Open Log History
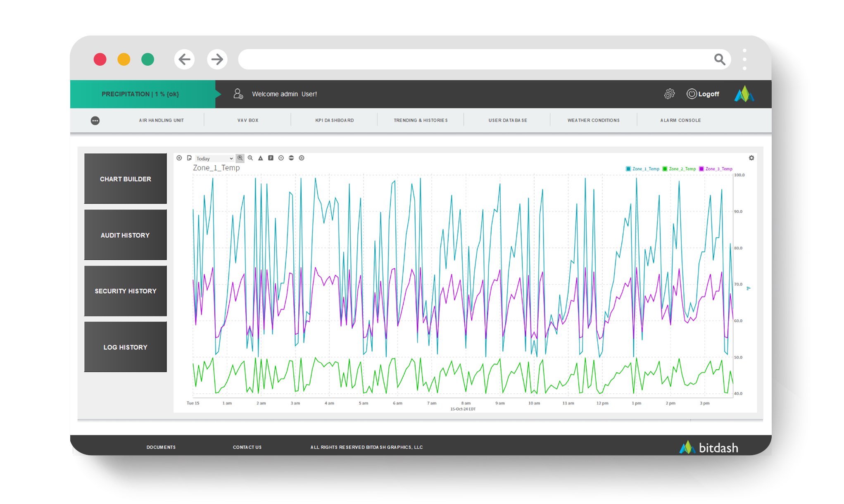The height and width of the screenshot is (504, 844). 126,347
